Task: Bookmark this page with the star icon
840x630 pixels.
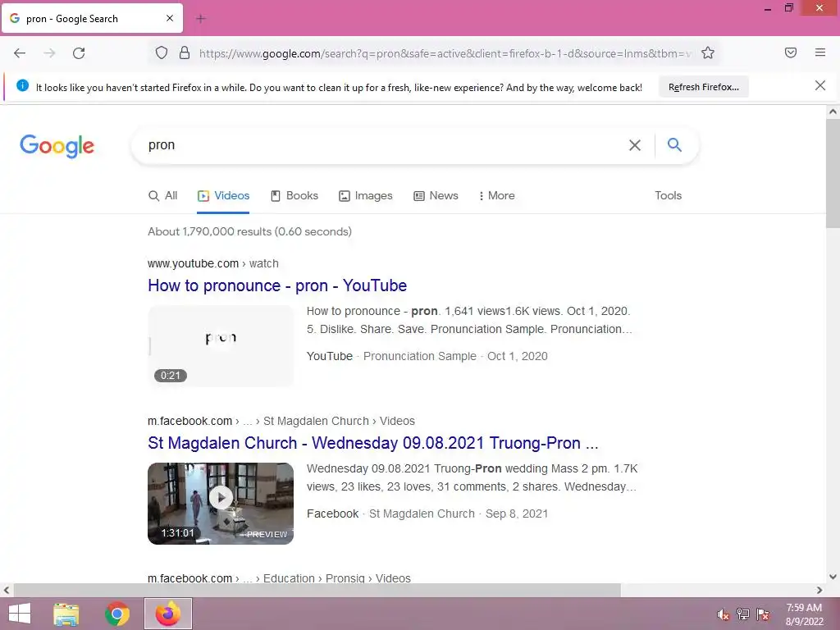Action: coord(708,53)
